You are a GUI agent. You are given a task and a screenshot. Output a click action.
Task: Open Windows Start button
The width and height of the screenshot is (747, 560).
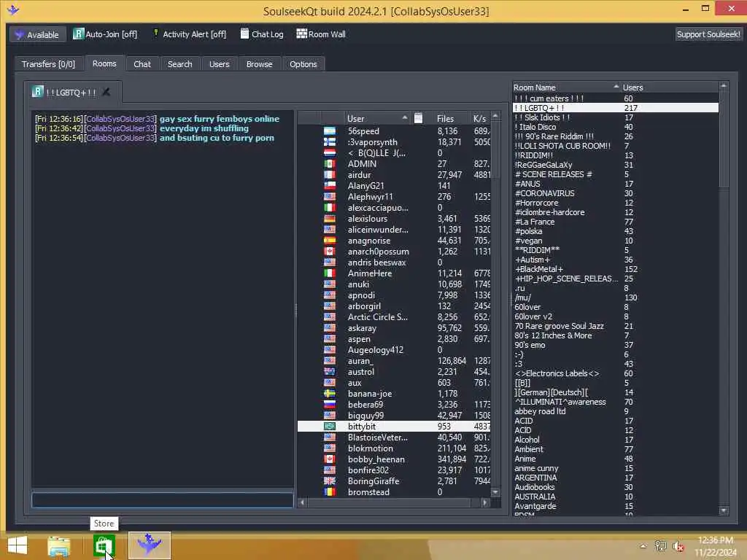click(x=18, y=545)
